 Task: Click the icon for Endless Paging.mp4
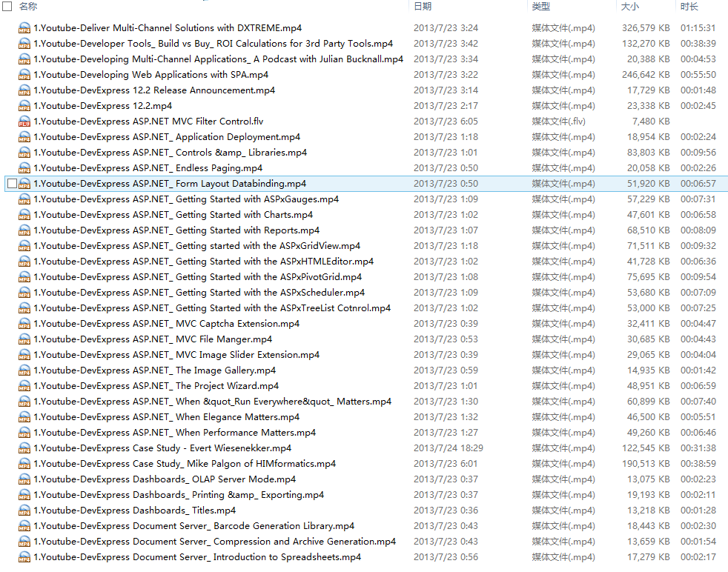pyautogui.click(x=24, y=168)
